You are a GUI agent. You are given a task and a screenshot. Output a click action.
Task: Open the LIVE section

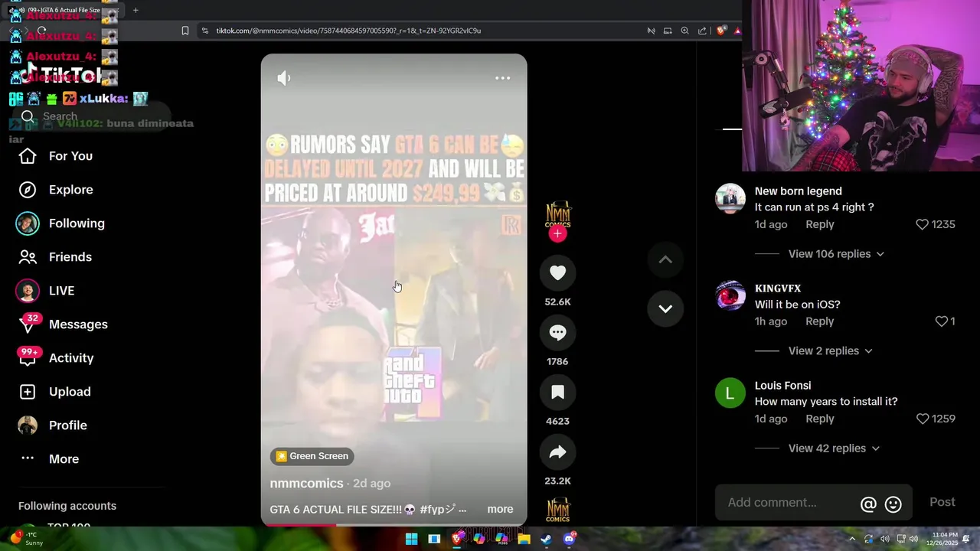[61, 291]
